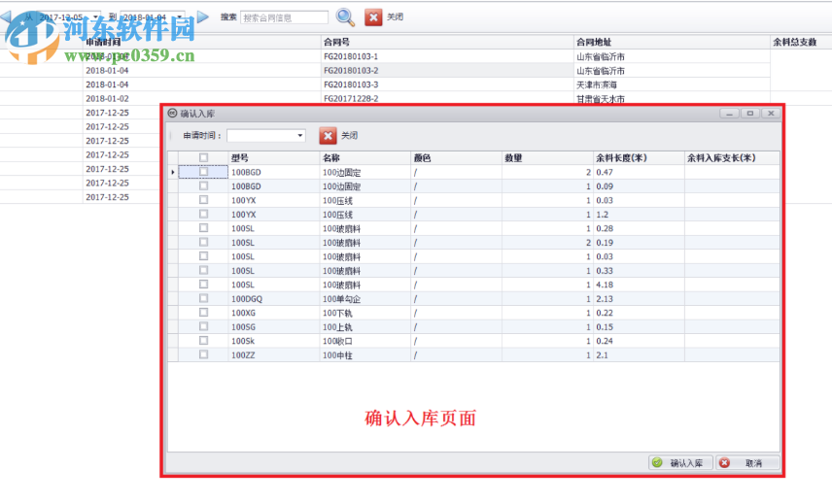Click the next date-range arrow icon
This screenshot has height=504, width=832.
click(203, 17)
